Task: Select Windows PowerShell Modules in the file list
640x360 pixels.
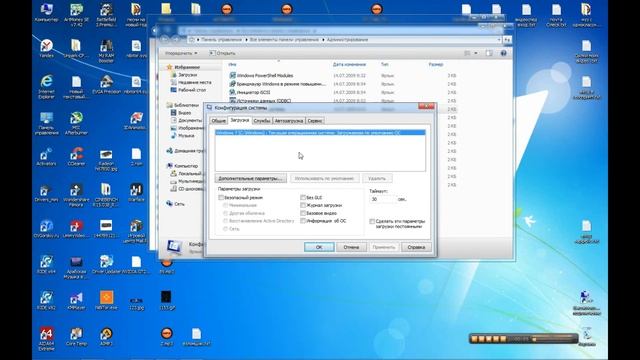Action: pyautogui.click(x=261, y=76)
